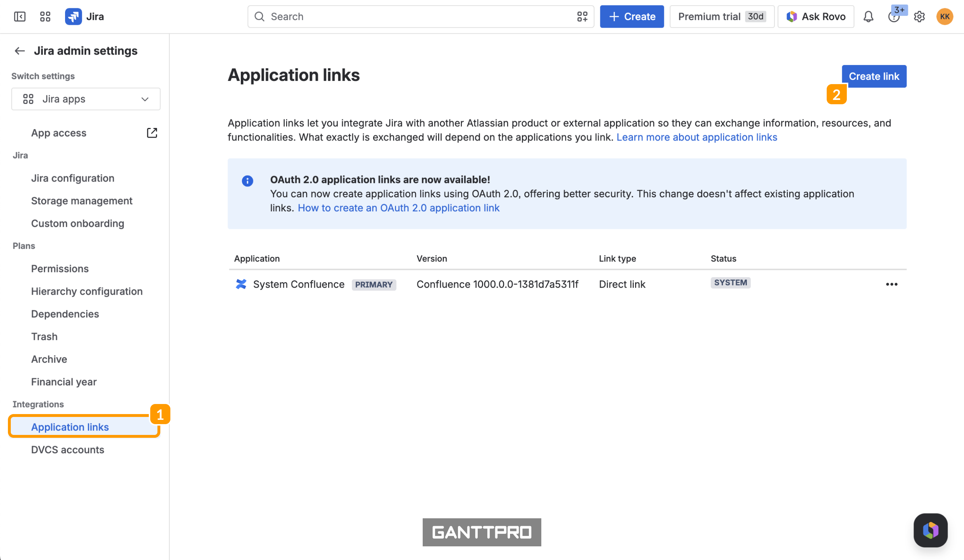Image resolution: width=964 pixels, height=560 pixels.
Task: Click the blue info icon in OAuth banner
Action: point(248,180)
